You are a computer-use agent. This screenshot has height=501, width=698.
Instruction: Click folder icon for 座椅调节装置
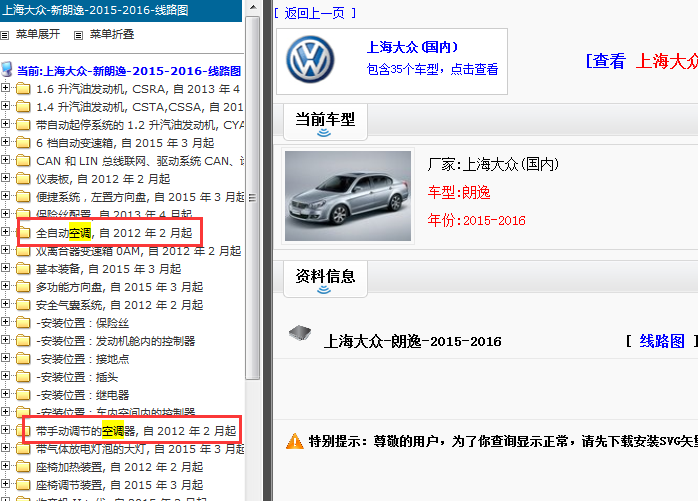pyautogui.click(x=23, y=485)
